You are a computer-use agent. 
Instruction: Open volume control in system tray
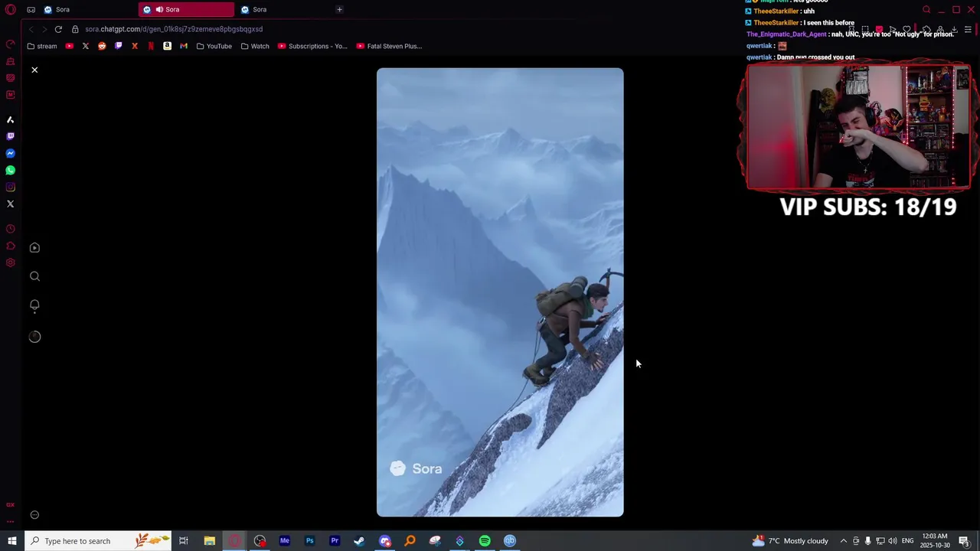(893, 541)
